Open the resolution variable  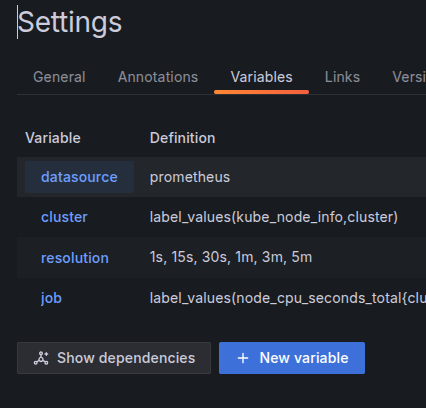75,258
